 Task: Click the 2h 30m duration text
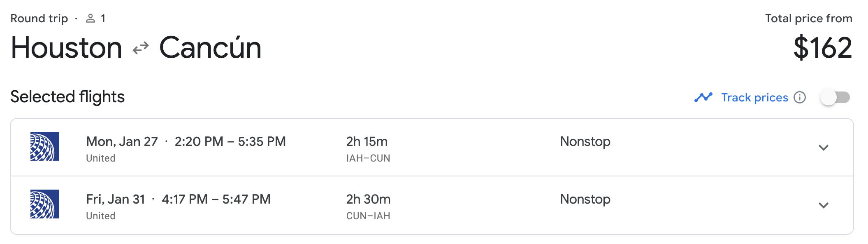tap(368, 199)
